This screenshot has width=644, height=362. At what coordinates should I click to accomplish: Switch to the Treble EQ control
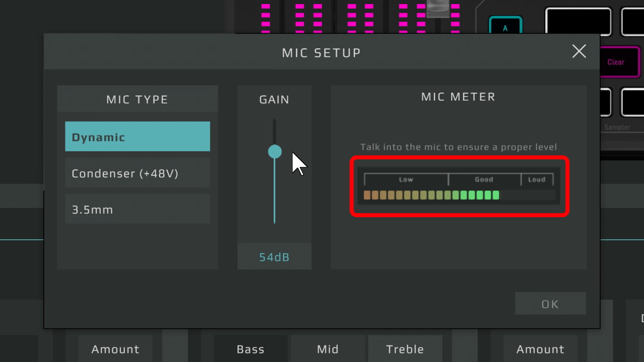click(405, 349)
